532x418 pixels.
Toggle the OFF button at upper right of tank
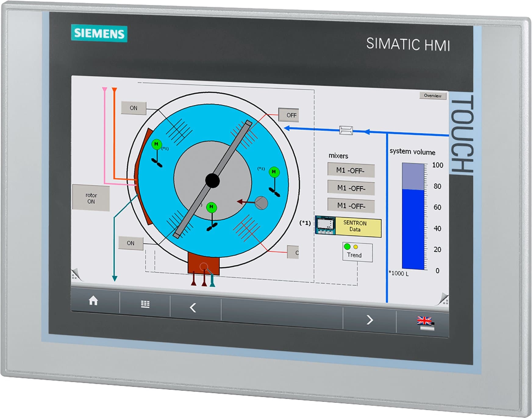[289, 115]
